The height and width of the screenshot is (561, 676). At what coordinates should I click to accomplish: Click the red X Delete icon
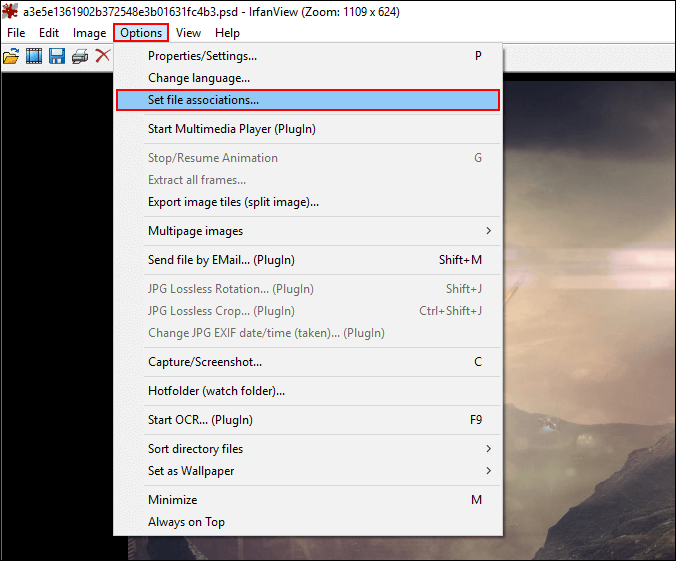tap(102, 56)
